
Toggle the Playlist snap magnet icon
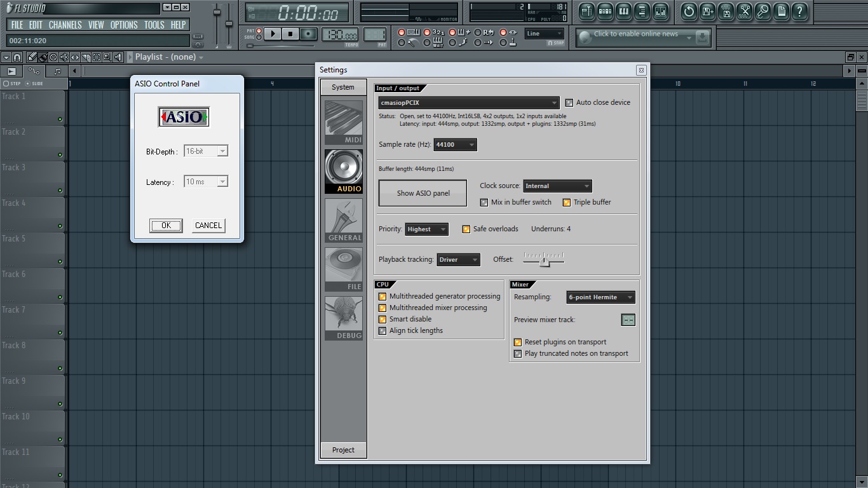pyautogui.click(x=17, y=57)
